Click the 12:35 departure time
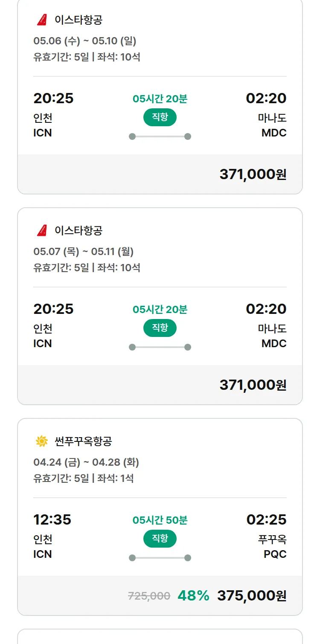Image resolution: width=320 pixels, height=644 pixels. (52, 519)
